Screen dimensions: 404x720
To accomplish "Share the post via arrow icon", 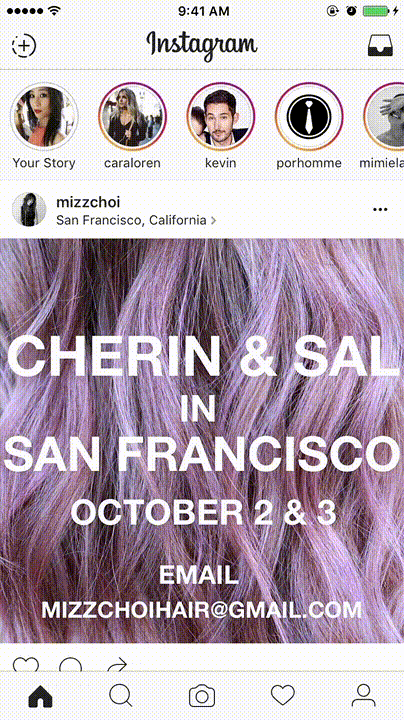I will [x=117, y=664].
